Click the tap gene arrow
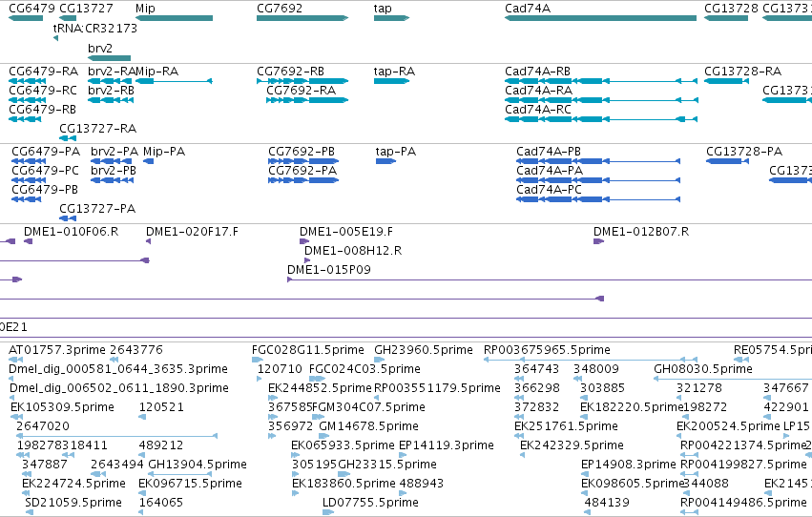The width and height of the screenshot is (812, 517). pyautogui.click(x=391, y=18)
